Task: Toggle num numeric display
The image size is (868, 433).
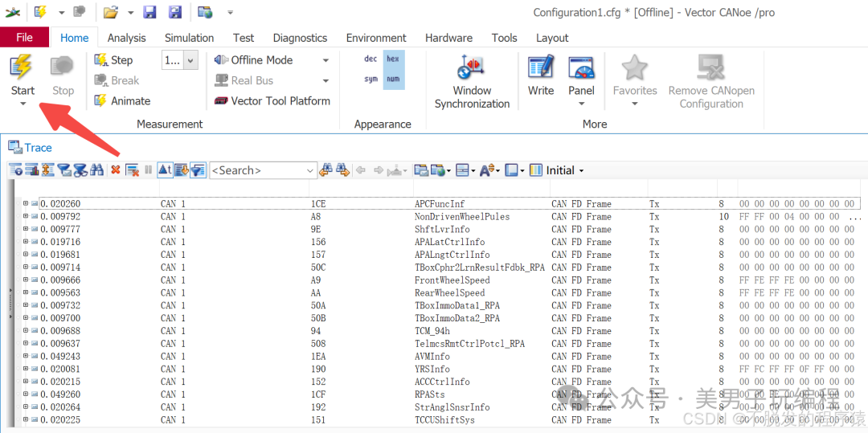Action: point(393,79)
